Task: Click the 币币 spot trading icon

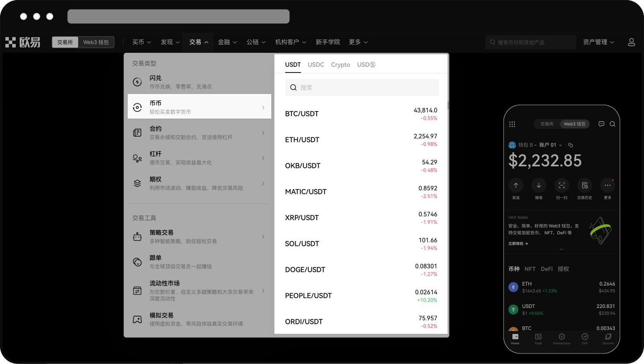Action: pyautogui.click(x=137, y=107)
